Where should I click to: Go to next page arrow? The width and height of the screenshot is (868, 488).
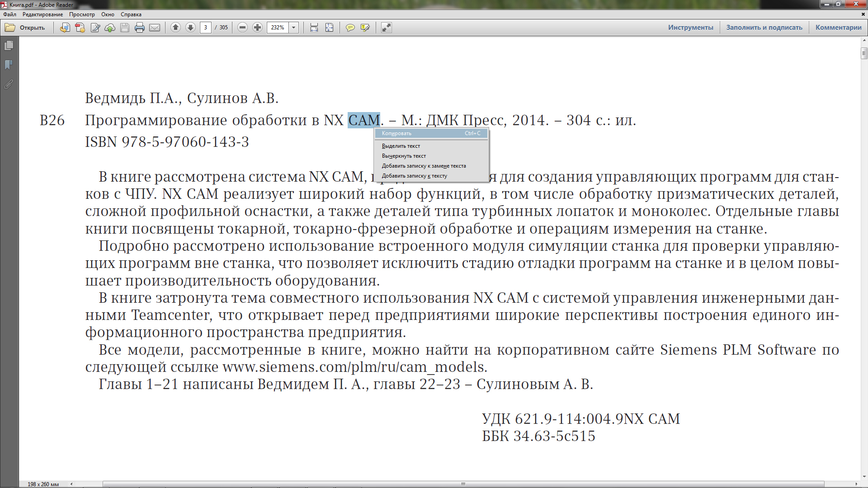191,28
